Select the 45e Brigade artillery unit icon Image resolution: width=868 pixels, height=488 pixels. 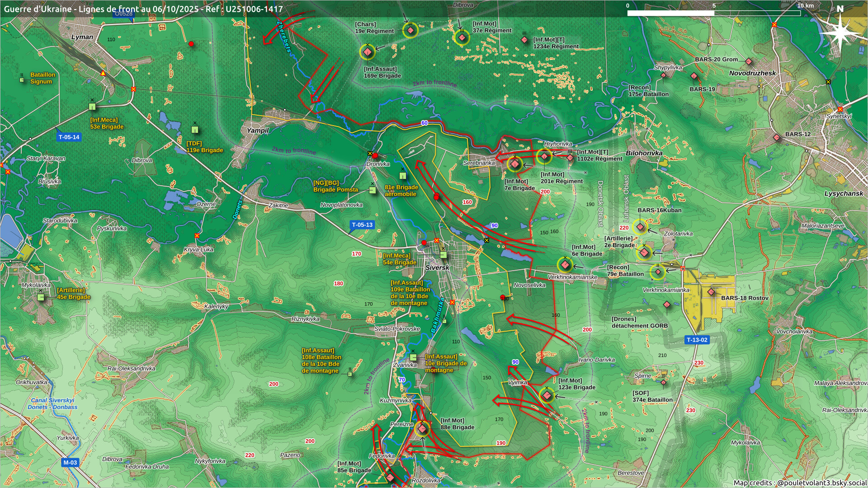[41, 297]
